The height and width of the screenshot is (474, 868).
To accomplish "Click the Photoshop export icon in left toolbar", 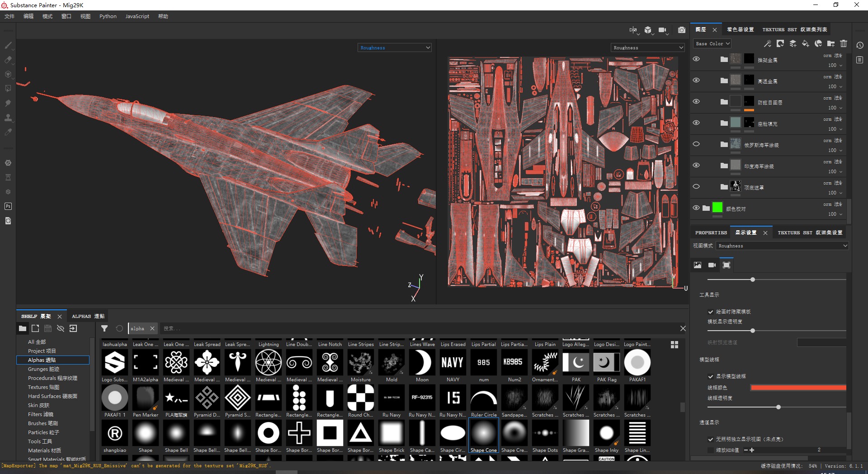I will [8, 206].
